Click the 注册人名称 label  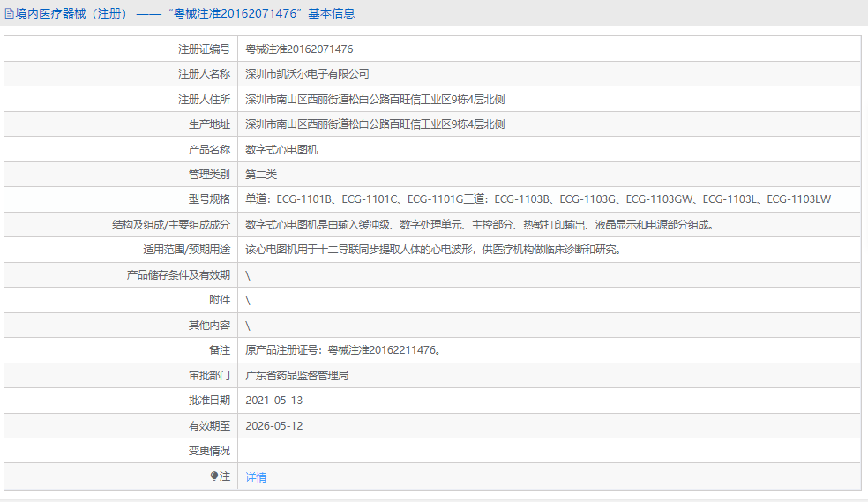click(x=204, y=74)
